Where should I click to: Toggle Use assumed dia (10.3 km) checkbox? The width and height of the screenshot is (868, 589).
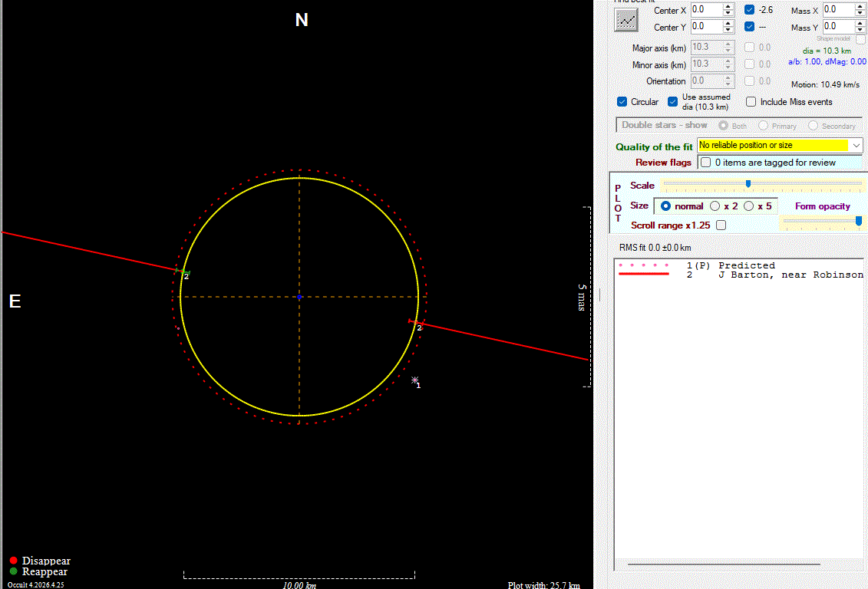tap(672, 102)
